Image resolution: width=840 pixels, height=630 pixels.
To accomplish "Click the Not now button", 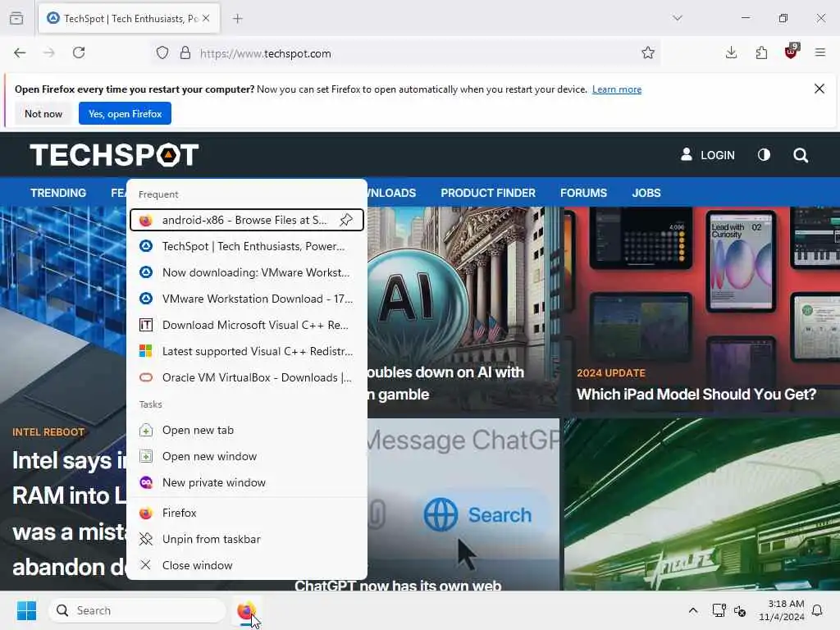I will tap(43, 113).
